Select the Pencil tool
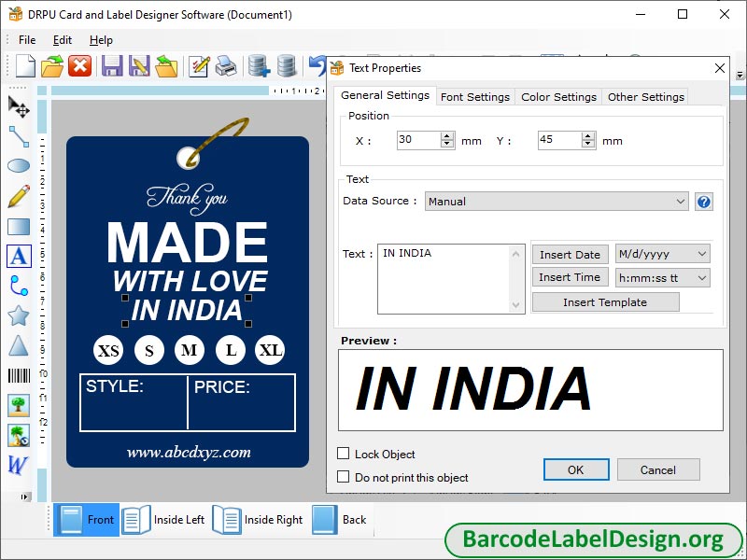Viewport: 747px width, 560px height. point(19,196)
